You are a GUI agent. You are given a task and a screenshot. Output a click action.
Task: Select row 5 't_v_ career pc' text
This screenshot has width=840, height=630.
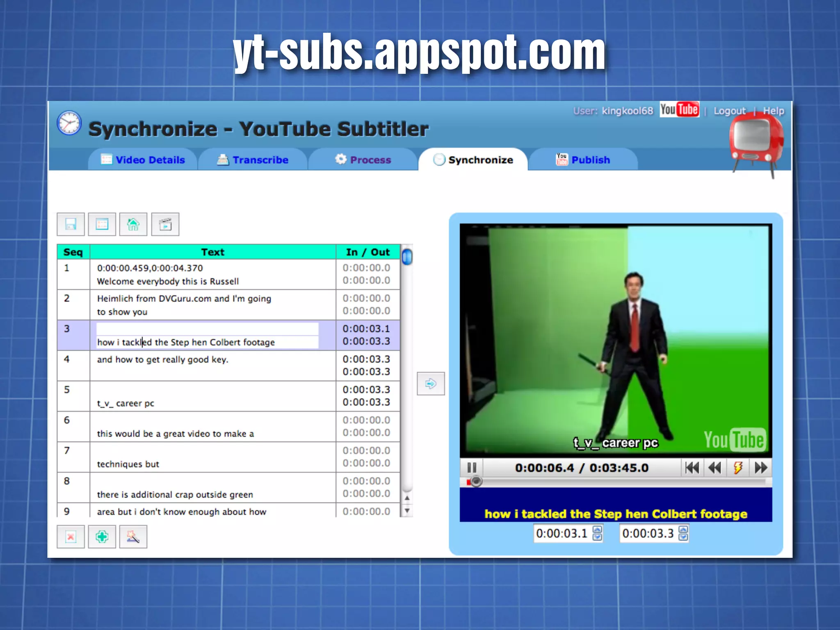(126, 403)
